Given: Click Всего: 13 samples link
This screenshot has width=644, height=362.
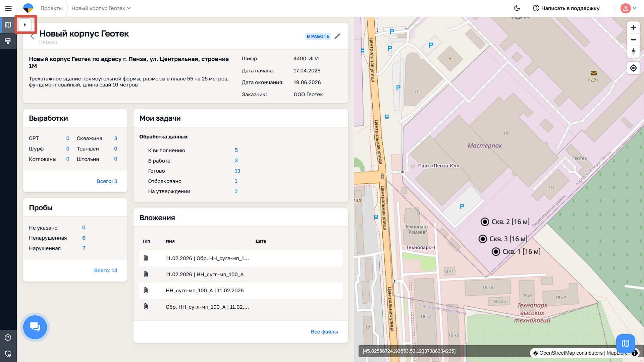Looking at the screenshot, I should tap(105, 270).
